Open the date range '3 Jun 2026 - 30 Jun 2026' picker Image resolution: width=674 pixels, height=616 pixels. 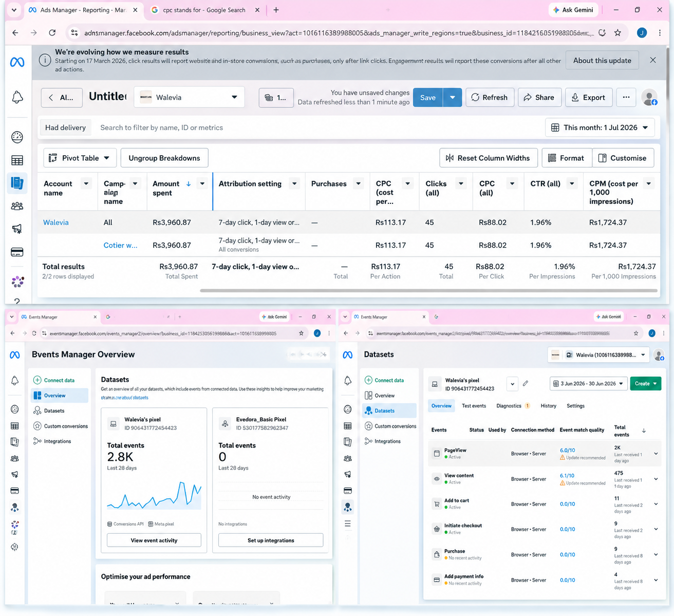589,383
